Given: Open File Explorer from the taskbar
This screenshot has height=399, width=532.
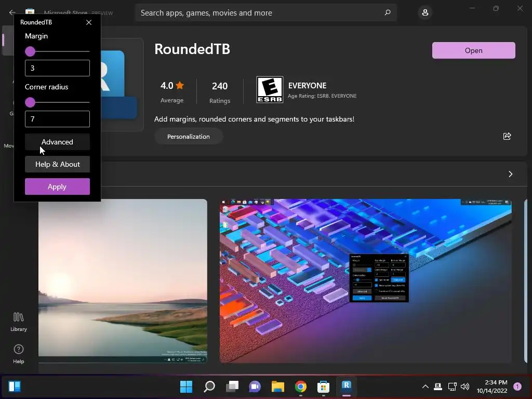Looking at the screenshot, I should pos(277,387).
